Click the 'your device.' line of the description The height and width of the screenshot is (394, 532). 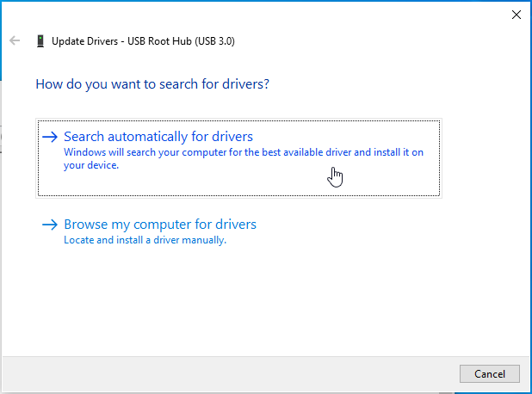tap(90, 165)
